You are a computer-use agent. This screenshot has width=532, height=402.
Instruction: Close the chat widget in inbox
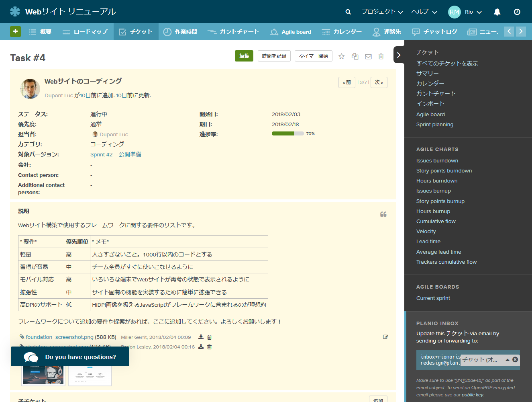tap(515, 360)
